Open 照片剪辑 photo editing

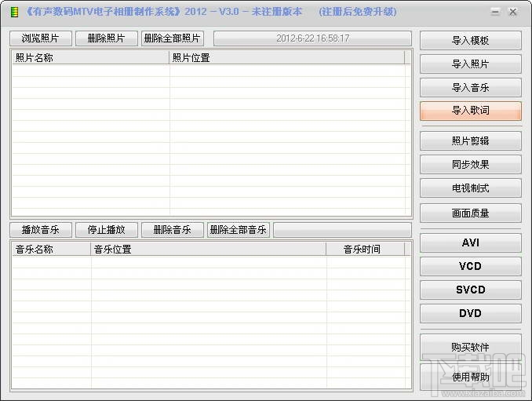pyautogui.click(x=471, y=140)
